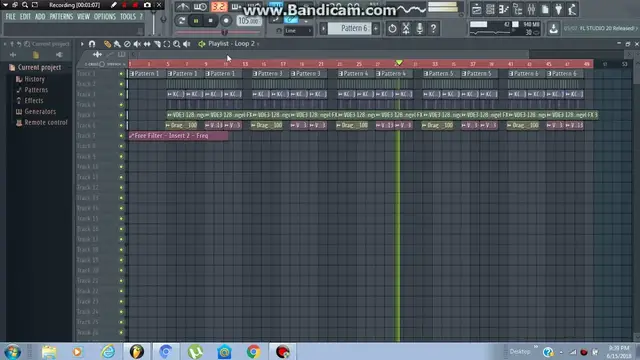640x360 pixels.
Task: Toggle the 3.2 countdown before recording button
Action: pyautogui.click(x=219, y=7)
